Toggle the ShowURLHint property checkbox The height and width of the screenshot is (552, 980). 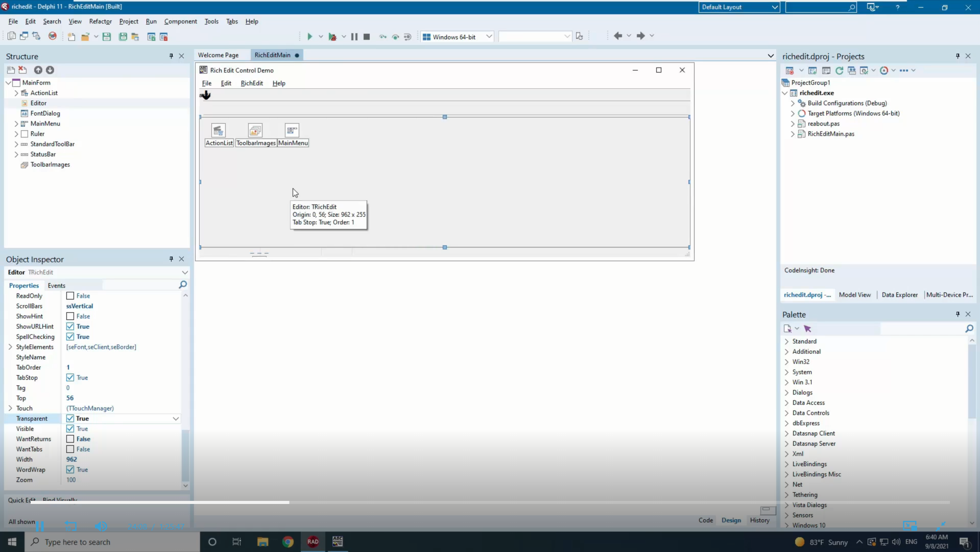[x=70, y=327]
